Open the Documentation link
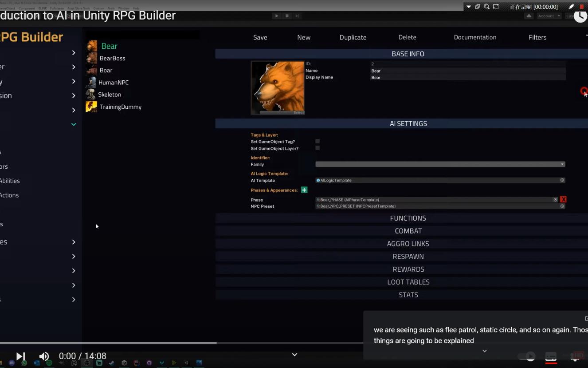Viewport: 588px width, 368px height. click(475, 37)
